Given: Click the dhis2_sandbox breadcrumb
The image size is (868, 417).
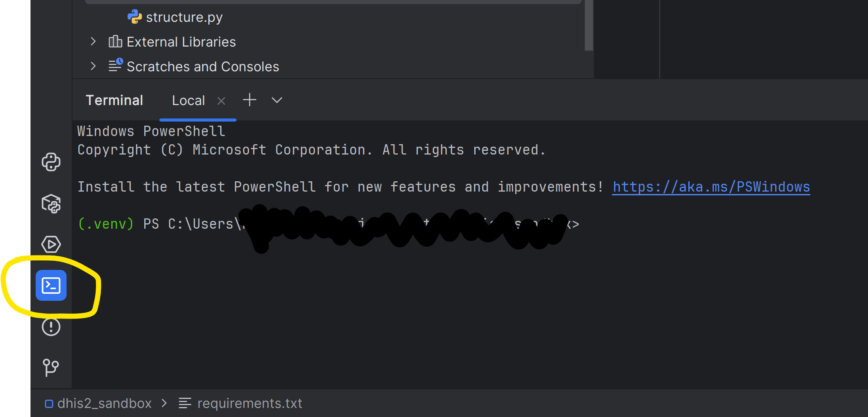Looking at the screenshot, I should (104, 403).
